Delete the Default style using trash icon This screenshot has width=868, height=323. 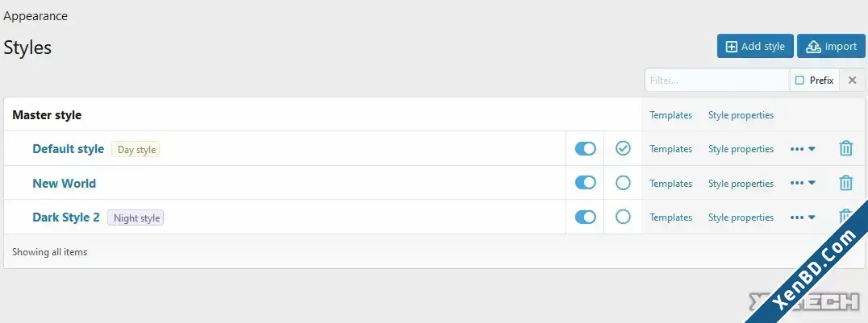[x=846, y=148]
